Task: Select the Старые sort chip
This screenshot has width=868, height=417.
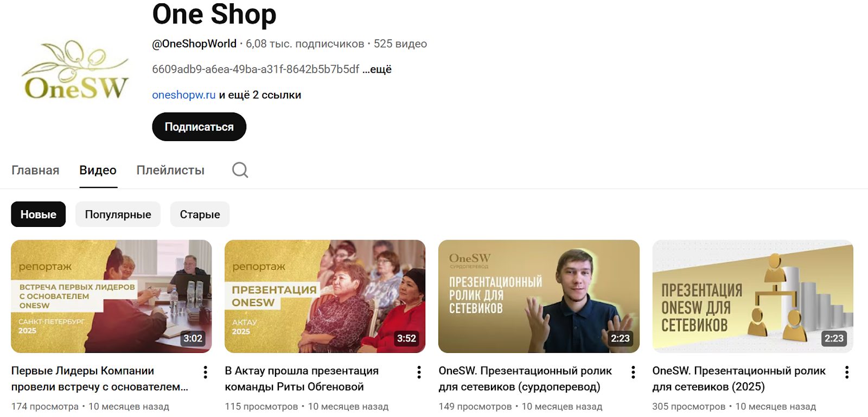Action: [x=200, y=214]
